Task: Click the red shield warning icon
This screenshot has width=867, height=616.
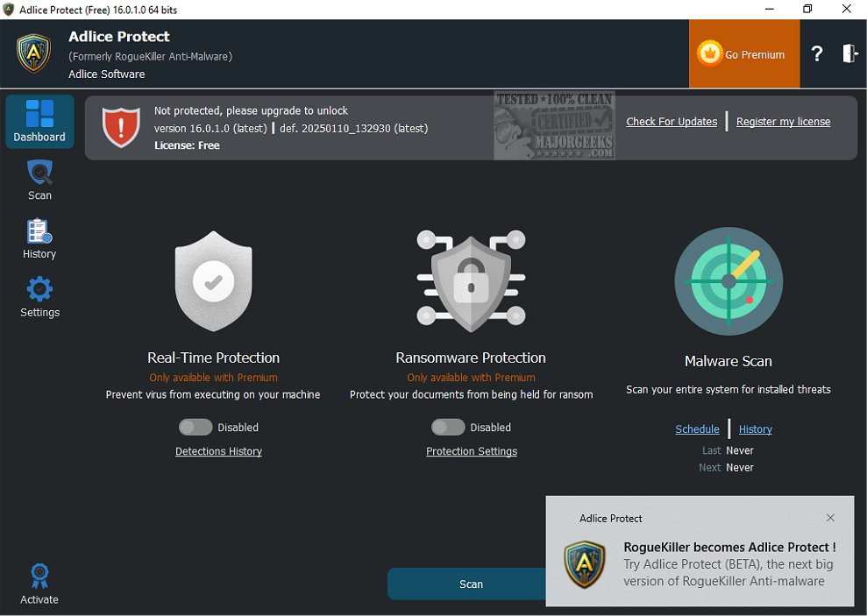Action: 121,128
